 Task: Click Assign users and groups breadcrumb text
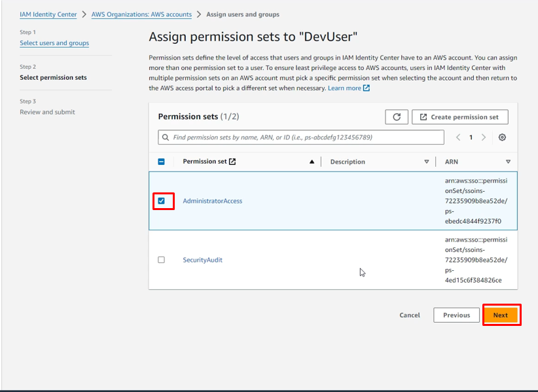point(243,14)
